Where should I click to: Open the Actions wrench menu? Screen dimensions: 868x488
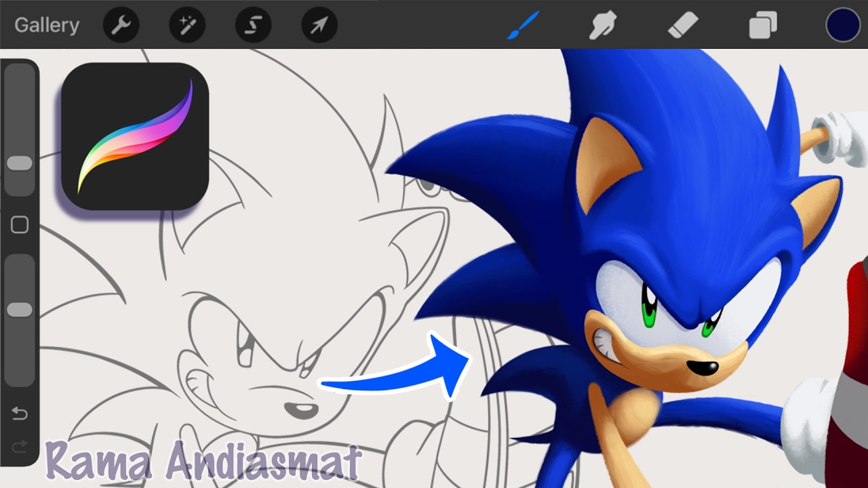coord(121,25)
